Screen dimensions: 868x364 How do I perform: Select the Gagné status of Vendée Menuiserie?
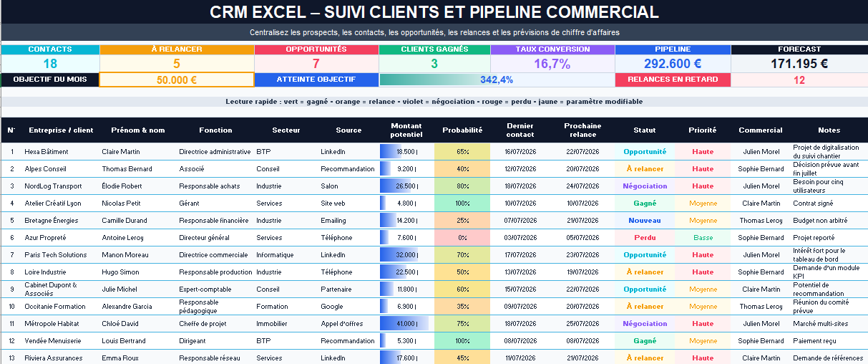[645, 341]
